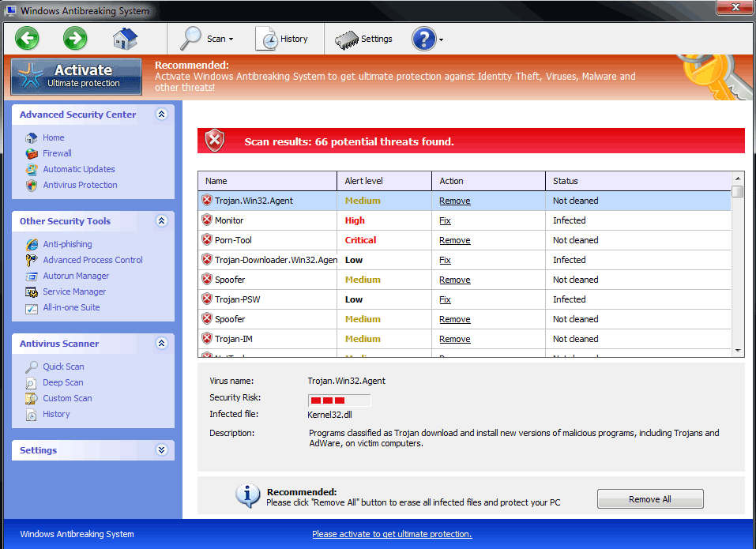Screen dimensions: 756x549
Task: Collapse the Advanced Security Center panel
Action: point(162,115)
